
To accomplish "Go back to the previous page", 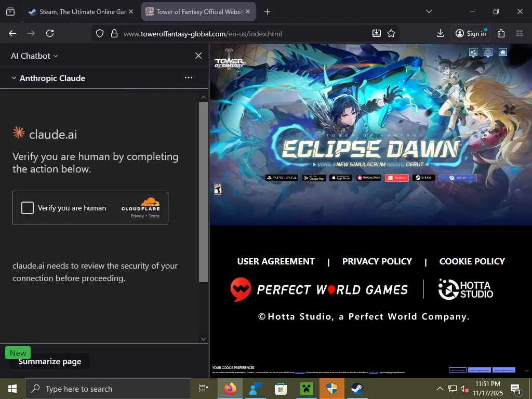I will (x=12, y=33).
